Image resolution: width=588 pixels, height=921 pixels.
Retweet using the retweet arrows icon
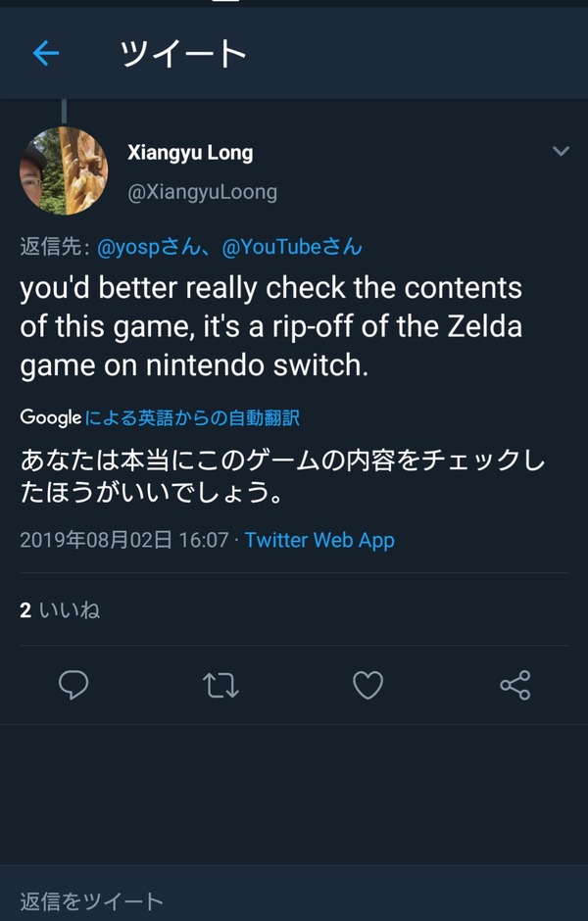tap(220, 685)
